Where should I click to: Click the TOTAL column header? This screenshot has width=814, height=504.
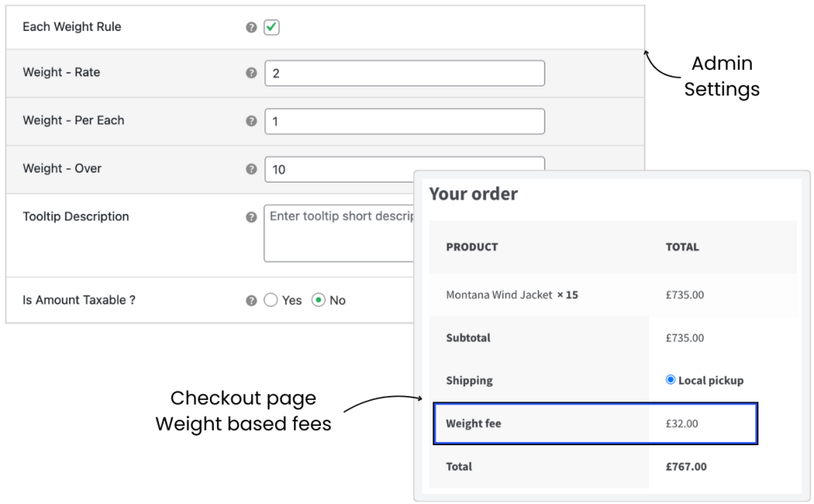(682, 247)
